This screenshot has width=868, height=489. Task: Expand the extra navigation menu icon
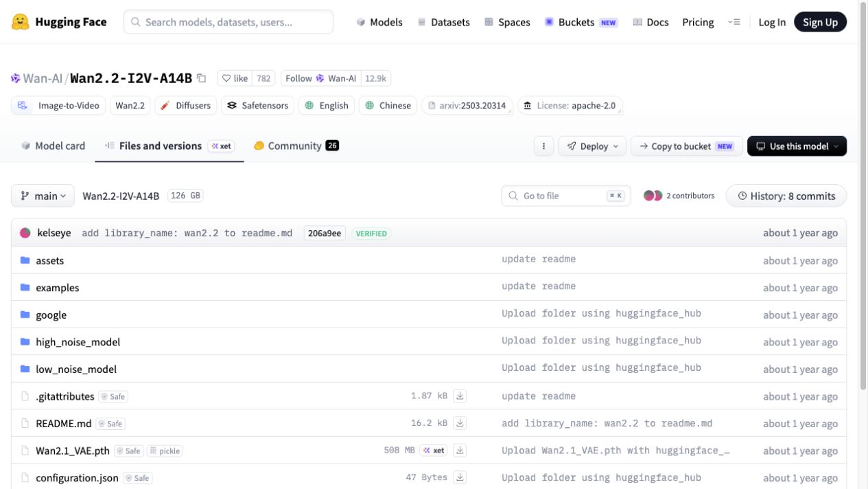tap(734, 22)
